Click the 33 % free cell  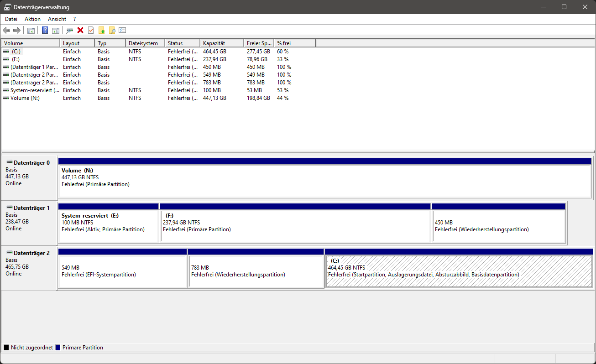282,59
